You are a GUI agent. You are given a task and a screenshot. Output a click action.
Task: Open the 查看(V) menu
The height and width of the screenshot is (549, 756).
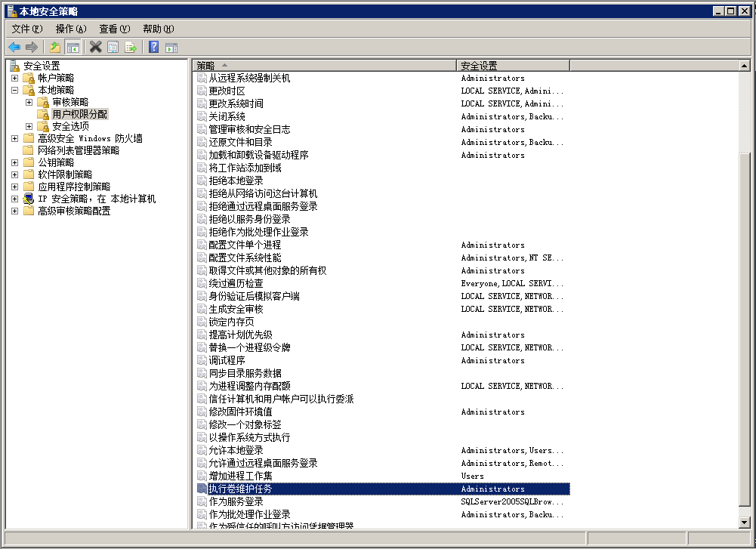coord(115,29)
